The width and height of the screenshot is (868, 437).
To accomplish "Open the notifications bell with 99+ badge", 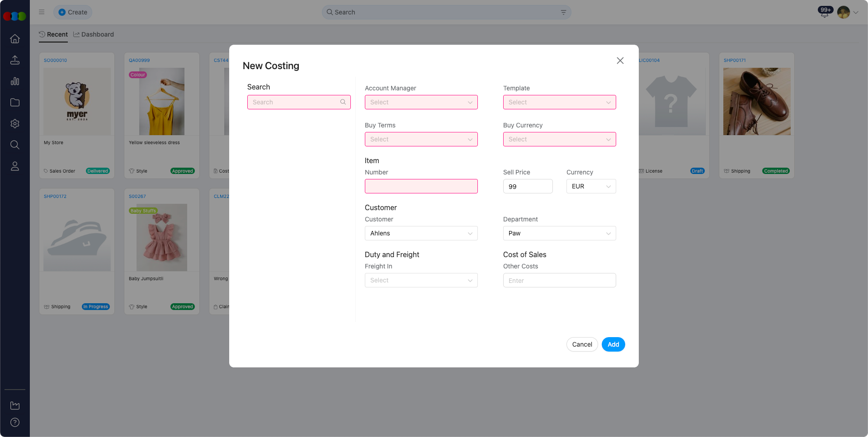I will pyautogui.click(x=825, y=13).
